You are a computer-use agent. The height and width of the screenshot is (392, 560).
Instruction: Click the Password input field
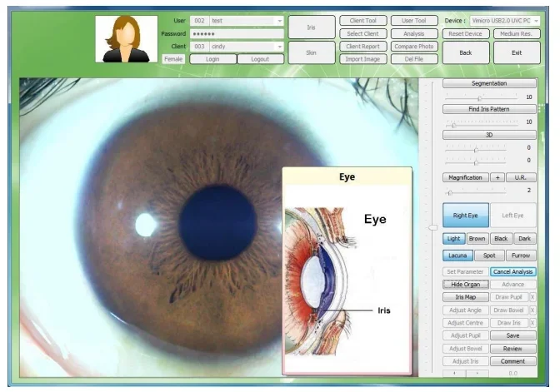(x=237, y=34)
